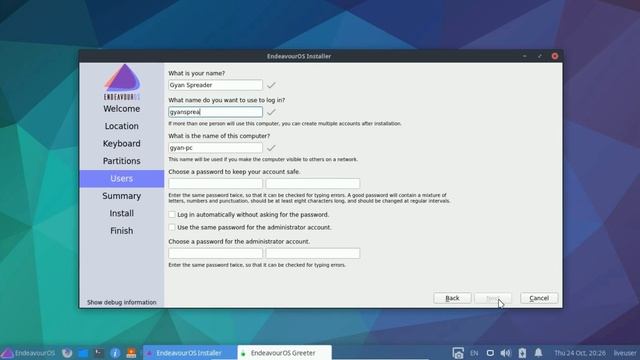Click the login name input field
This screenshot has height=360, width=640.
coord(216,112)
